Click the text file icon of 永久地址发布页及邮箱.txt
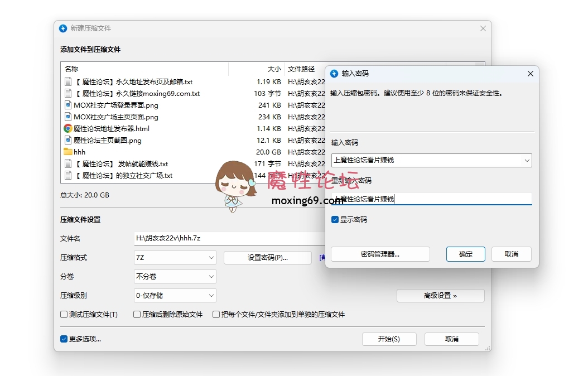This screenshot has width=588, height=376. point(67,81)
